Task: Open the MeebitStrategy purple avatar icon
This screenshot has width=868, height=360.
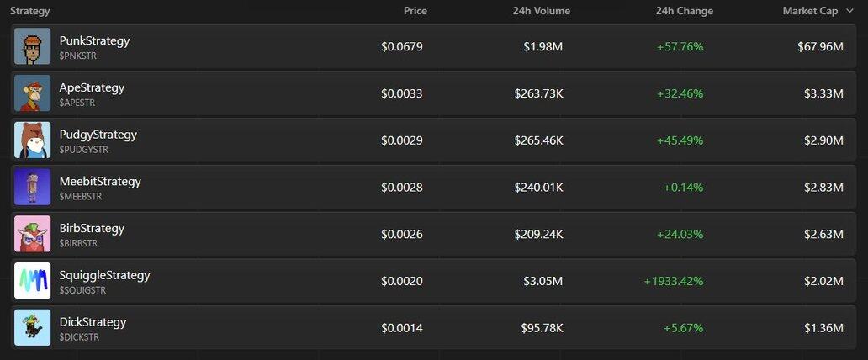Action: point(32,187)
